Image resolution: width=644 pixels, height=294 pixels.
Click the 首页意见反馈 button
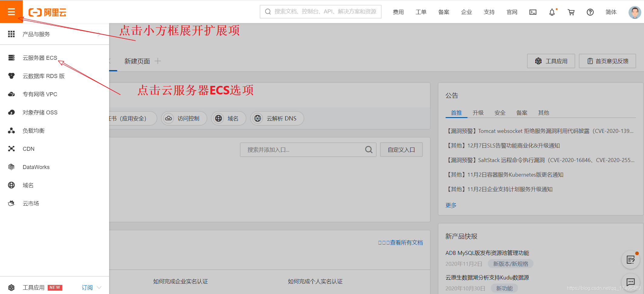click(607, 61)
